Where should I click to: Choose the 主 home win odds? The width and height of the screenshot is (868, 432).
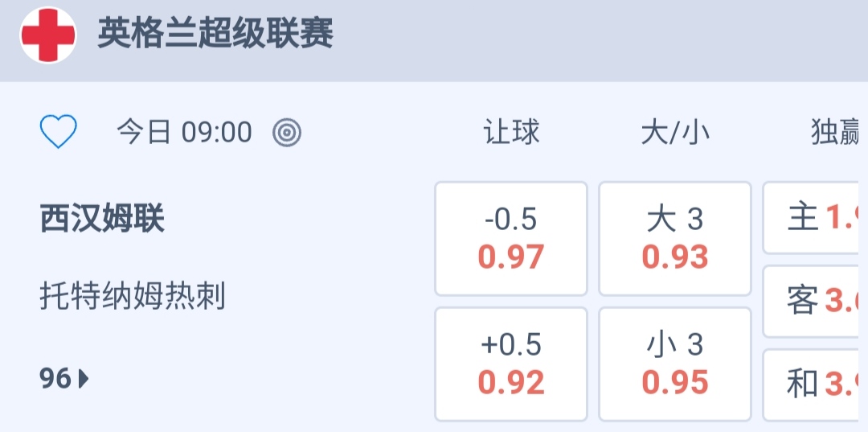coord(813,217)
